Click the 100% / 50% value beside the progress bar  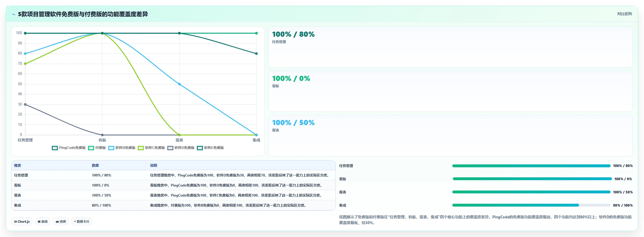coord(623,192)
